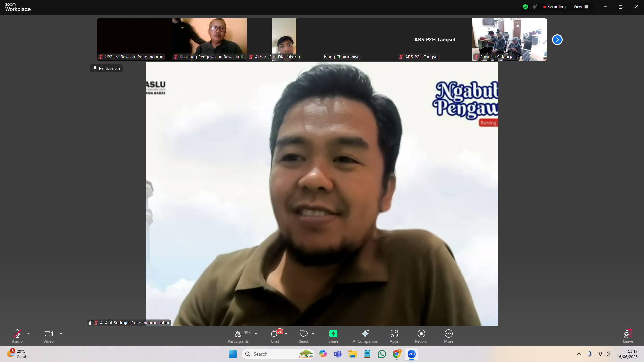The width and height of the screenshot is (644, 362).
Task: Open WhatsApp from the taskbar
Action: tap(382, 354)
